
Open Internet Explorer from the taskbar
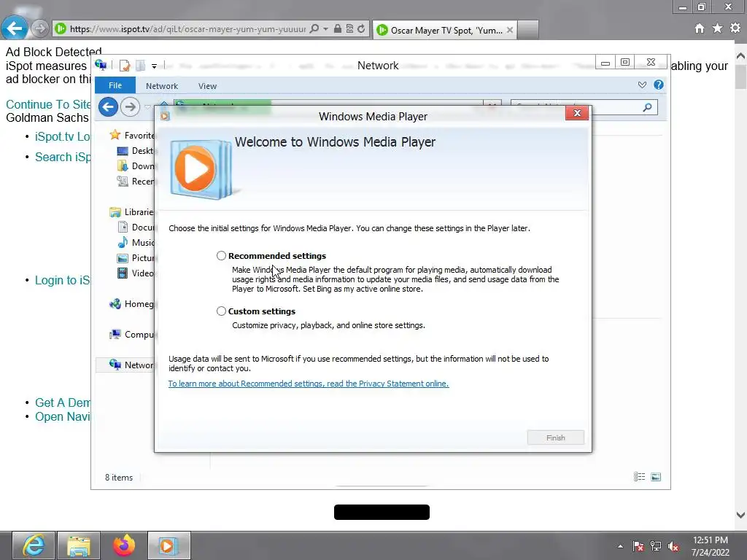(x=33, y=545)
